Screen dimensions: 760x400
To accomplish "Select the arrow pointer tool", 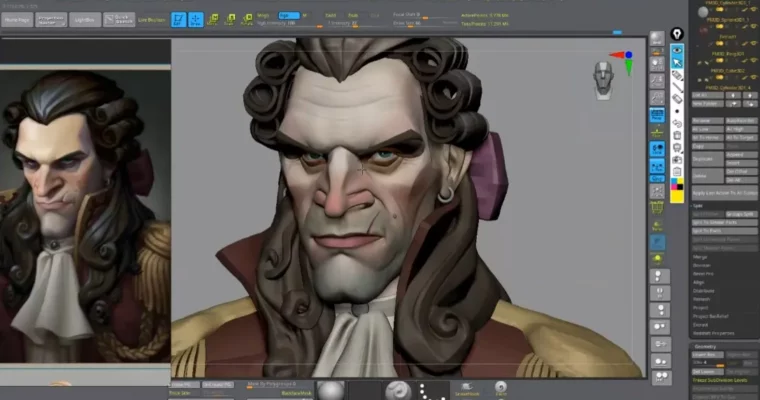I will click(x=677, y=63).
